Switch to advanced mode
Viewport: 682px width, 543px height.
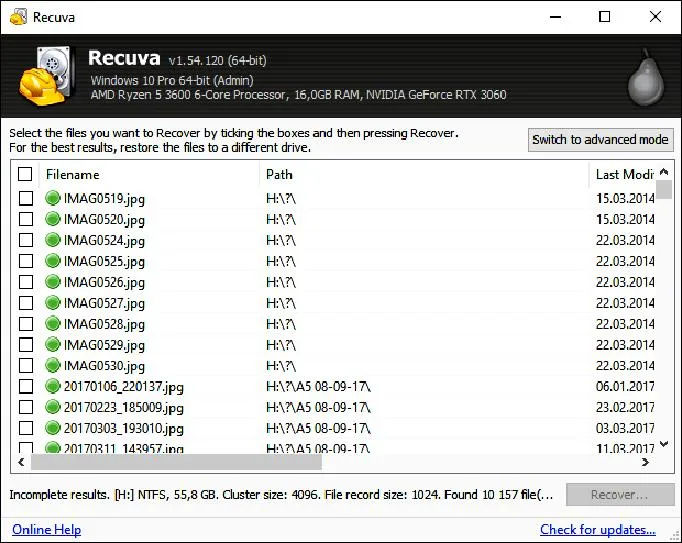coord(600,140)
